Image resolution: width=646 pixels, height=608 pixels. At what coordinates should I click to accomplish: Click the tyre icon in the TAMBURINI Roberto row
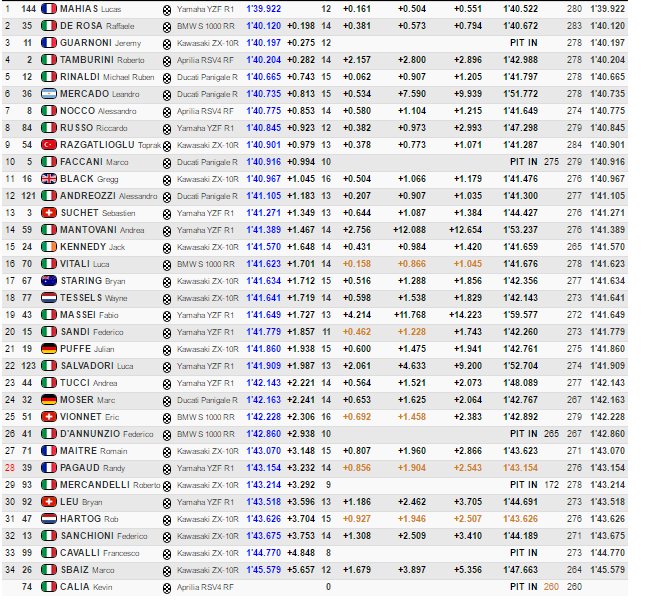[167, 61]
